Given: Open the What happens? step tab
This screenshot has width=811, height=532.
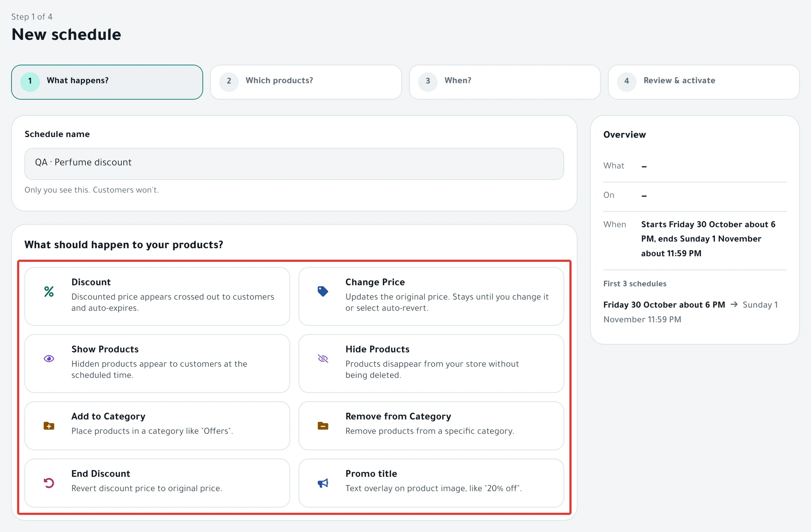Looking at the screenshot, I should pyautogui.click(x=107, y=82).
